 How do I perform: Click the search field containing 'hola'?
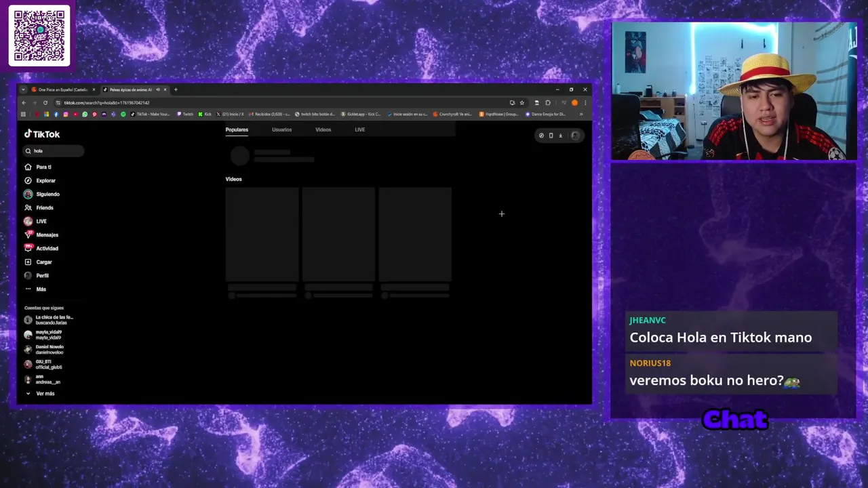pyautogui.click(x=54, y=150)
